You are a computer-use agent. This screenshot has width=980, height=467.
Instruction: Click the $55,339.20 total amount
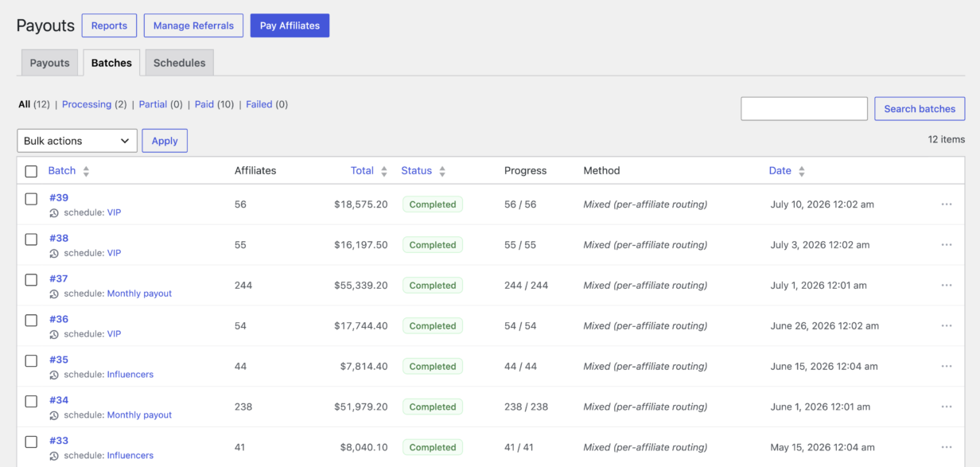pos(361,286)
